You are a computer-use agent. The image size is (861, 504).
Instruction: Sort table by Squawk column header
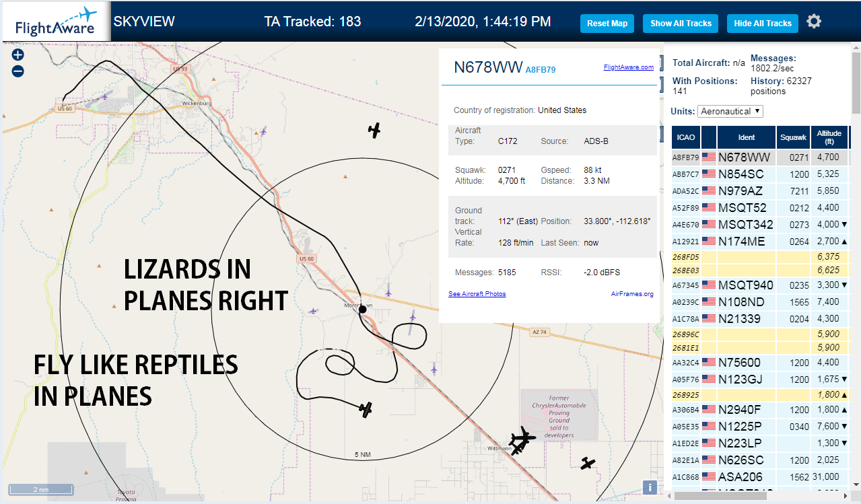(x=792, y=137)
